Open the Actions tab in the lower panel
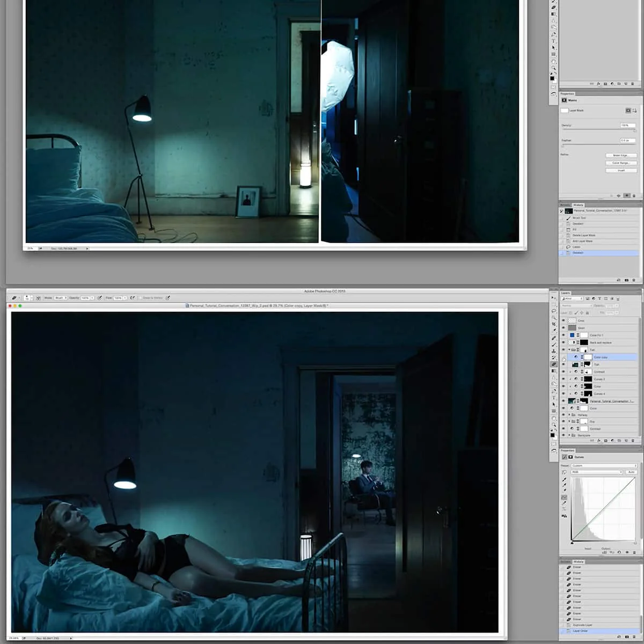This screenshot has height=644, width=644. (x=565, y=562)
